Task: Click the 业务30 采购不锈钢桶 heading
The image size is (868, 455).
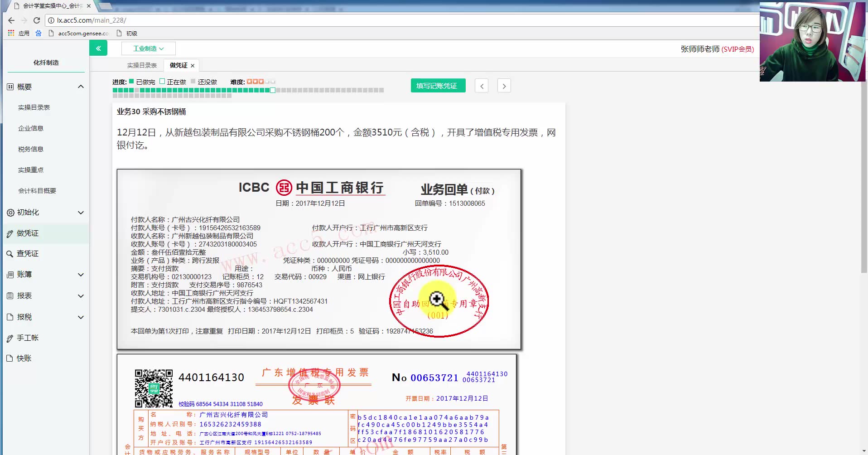Action: coord(151,111)
